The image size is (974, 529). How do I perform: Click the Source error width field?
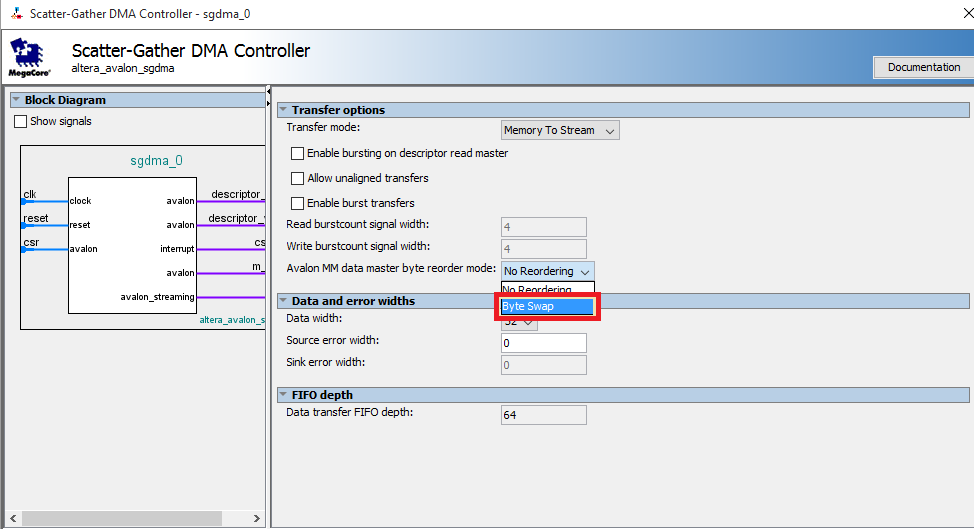pos(544,343)
